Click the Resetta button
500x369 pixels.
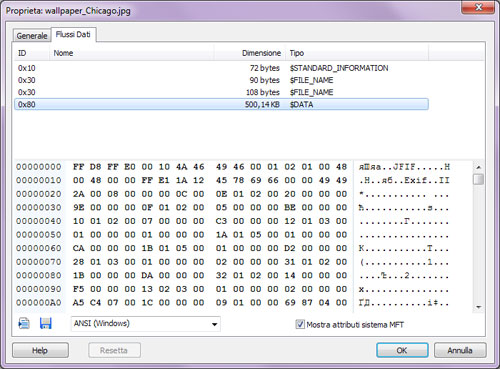pos(114,350)
